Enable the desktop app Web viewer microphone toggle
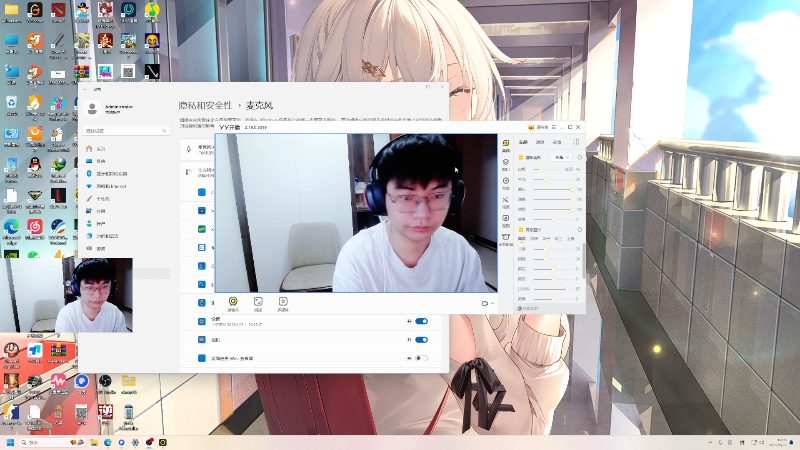Viewport: 800px width, 450px height. tap(421, 358)
